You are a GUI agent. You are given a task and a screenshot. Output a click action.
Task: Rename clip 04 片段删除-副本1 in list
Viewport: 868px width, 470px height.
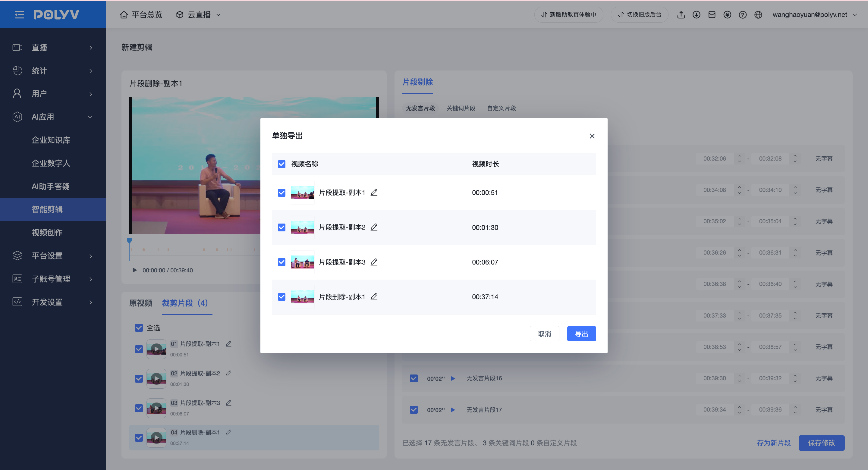[x=229, y=432]
